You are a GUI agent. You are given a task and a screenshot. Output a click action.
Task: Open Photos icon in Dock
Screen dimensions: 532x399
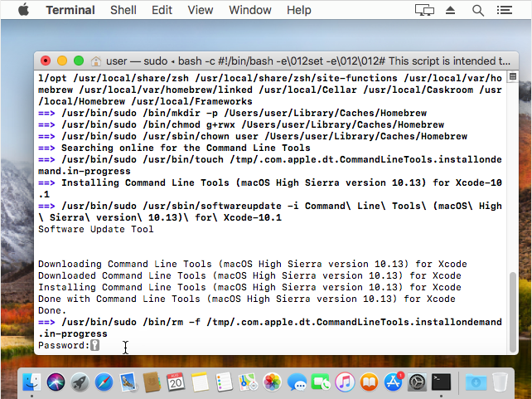272,382
